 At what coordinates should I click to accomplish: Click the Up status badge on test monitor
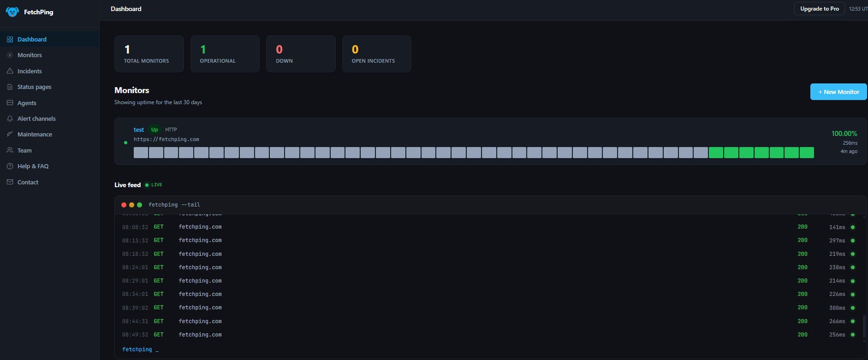click(x=155, y=130)
